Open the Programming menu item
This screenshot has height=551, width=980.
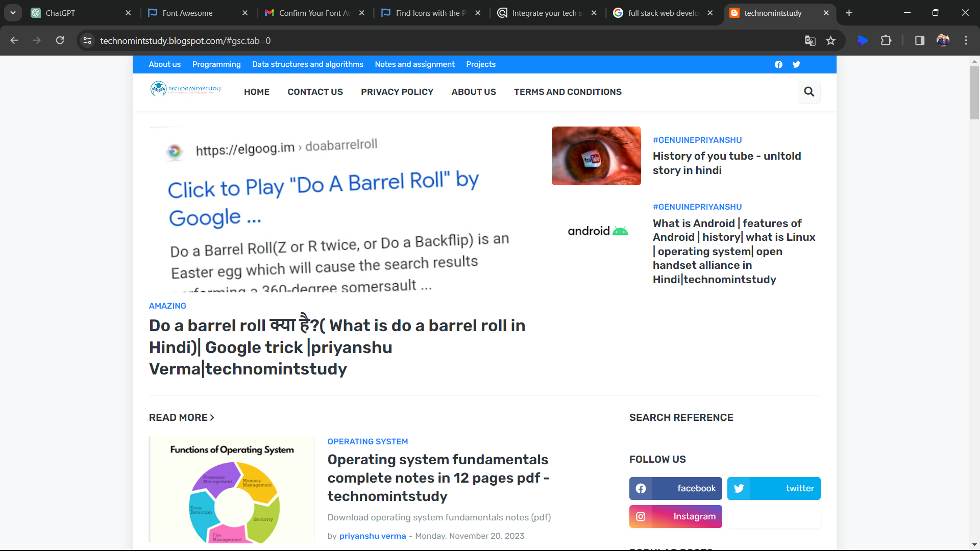click(216, 64)
